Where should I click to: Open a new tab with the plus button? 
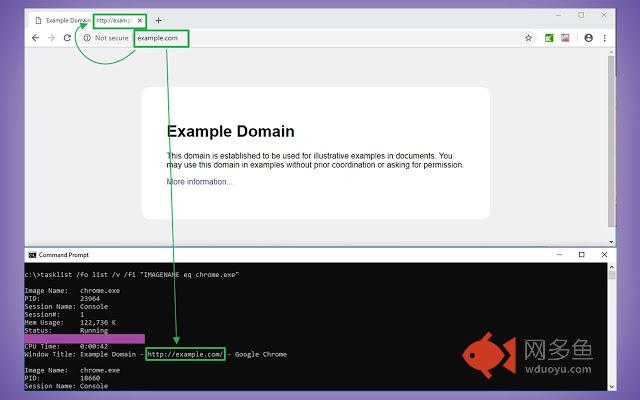pyautogui.click(x=158, y=20)
